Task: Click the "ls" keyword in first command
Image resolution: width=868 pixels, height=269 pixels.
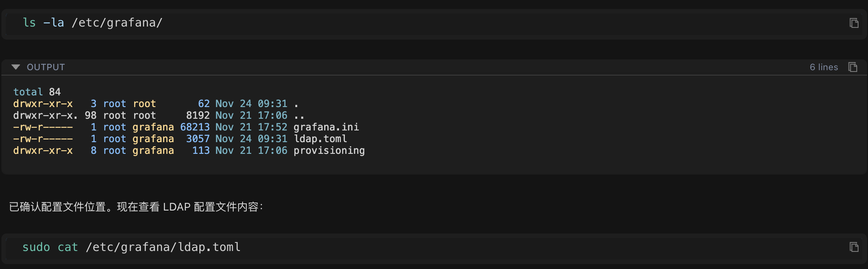Action: 29,23
